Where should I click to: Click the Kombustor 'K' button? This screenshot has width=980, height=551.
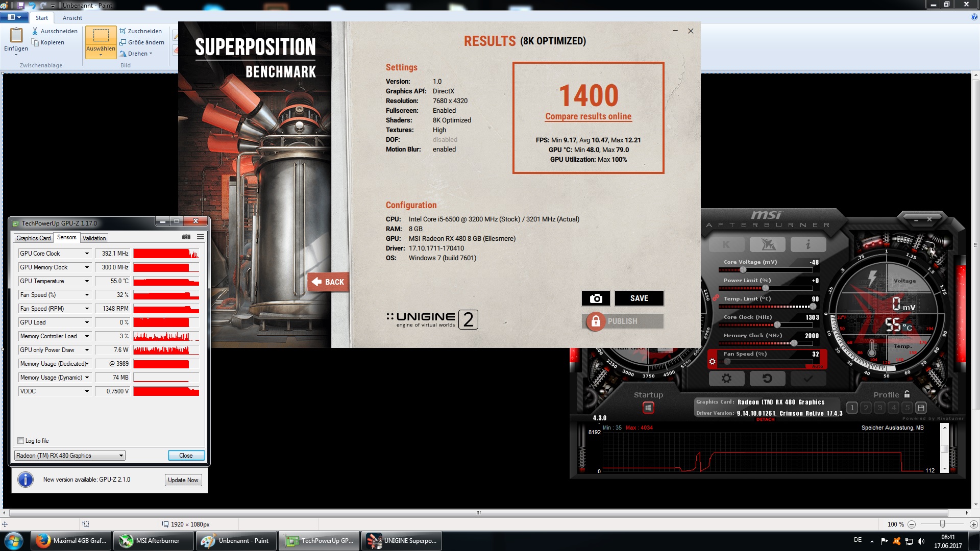(x=726, y=245)
